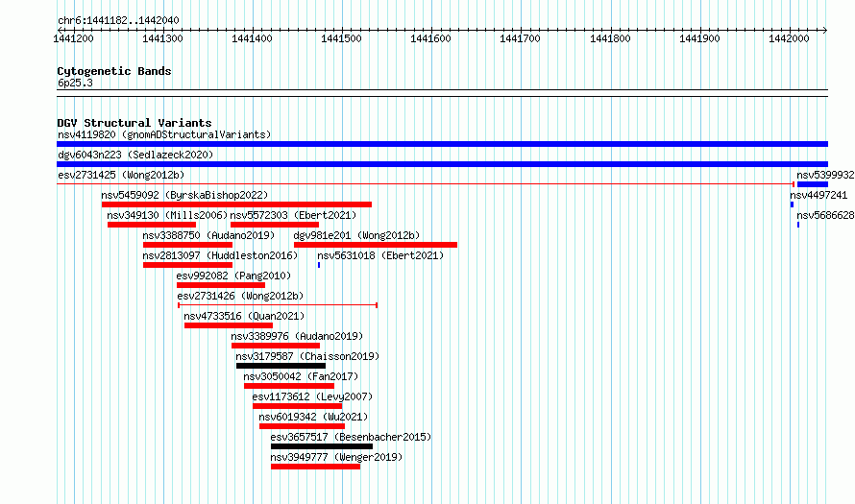Open the nsv3050042 (Fan2017) label

pyautogui.click(x=301, y=376)
